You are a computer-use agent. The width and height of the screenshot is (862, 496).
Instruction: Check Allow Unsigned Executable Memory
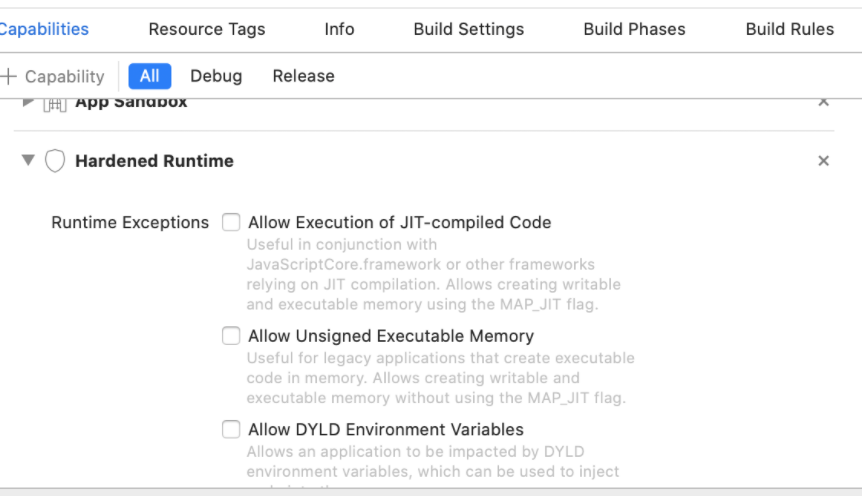coord(231,336)
